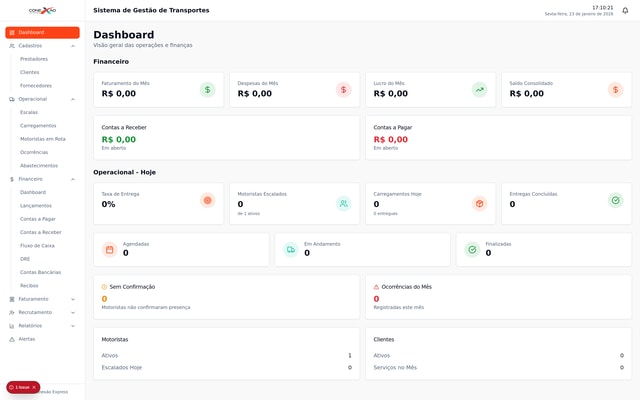Viewport: 640px width, 400px height.
Task: Expand the Faturamento sidebar section
Action: tap(73, 299)
